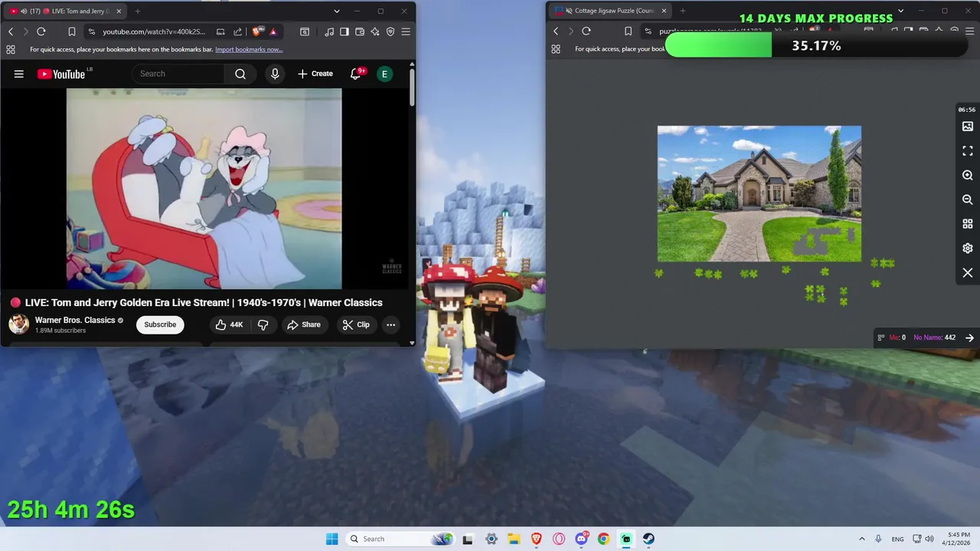Open Brave Shields in the YouTube window
The height and width of the screenshot is (551, 980).
[x=257, y=31]
